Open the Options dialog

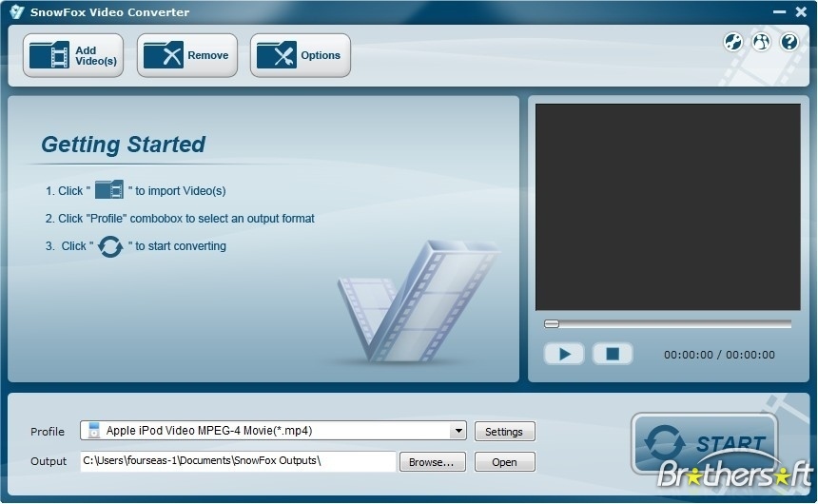[x=301, y=55]
